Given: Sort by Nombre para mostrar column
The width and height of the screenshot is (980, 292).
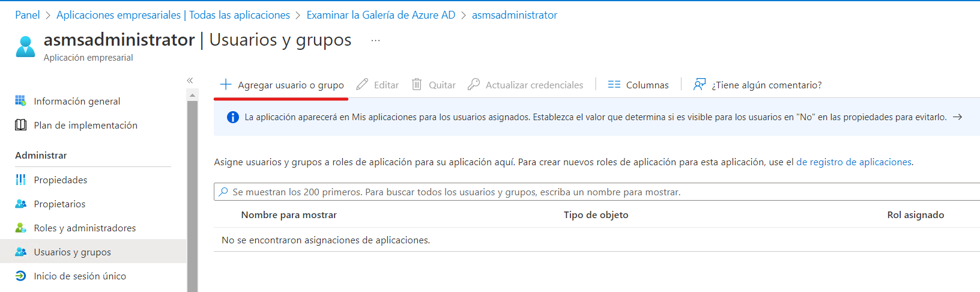Looking at the screenshot, I should pyautogui.click(x=289, y=214).
